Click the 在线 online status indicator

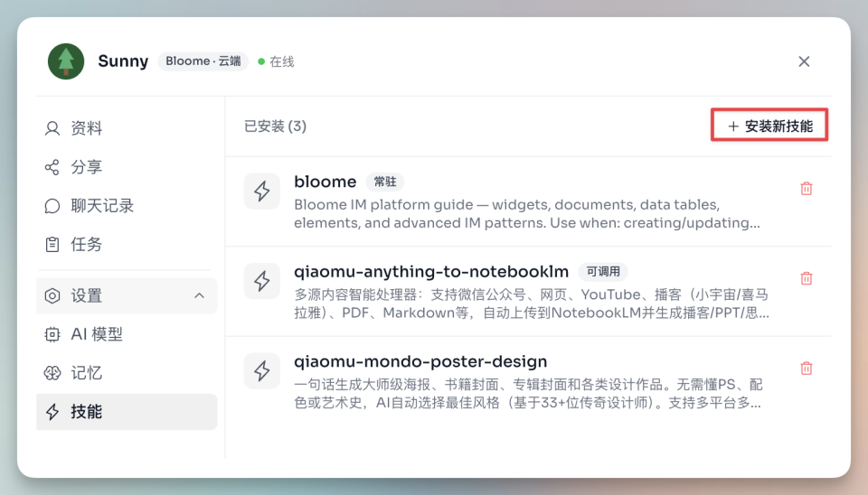point(276,61)
